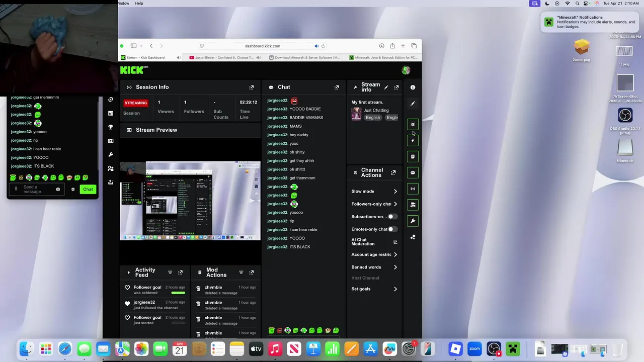The height and width of the screenshot is (362, 644).
Task: Open Safari share button
Action: (x=392, y=46)
